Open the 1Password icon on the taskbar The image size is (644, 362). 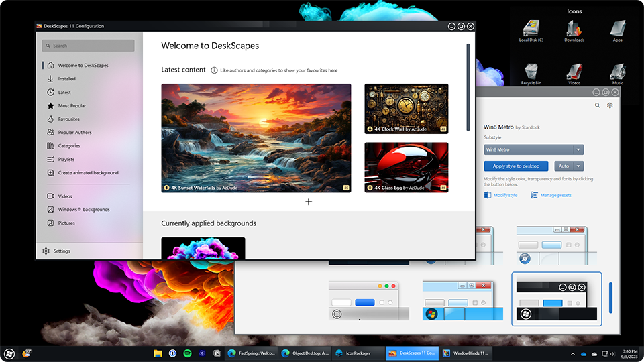click(172, 353)
